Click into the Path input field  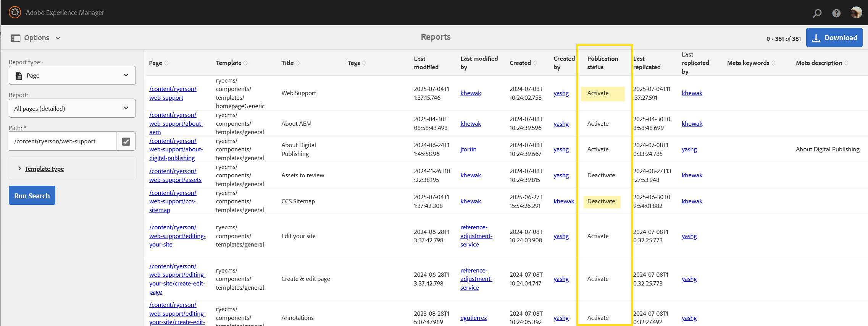[x=63, y=141]
